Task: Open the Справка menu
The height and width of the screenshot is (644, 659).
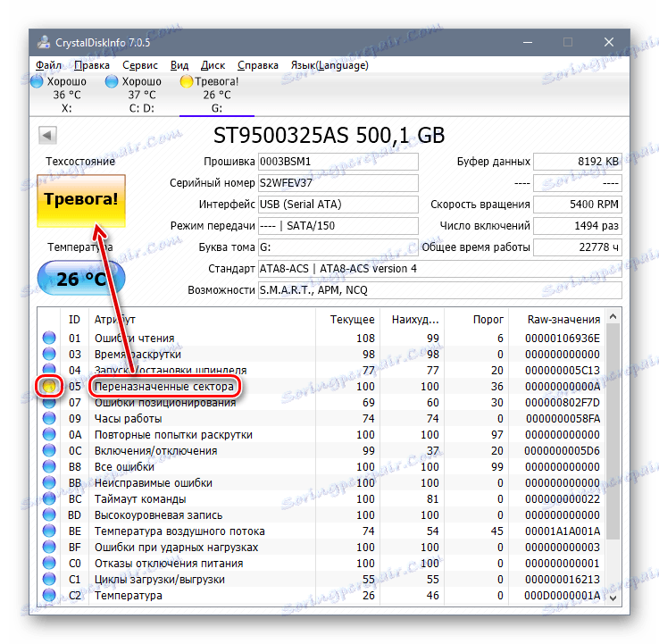Action: pyautogui.click(x=258, y=65)
